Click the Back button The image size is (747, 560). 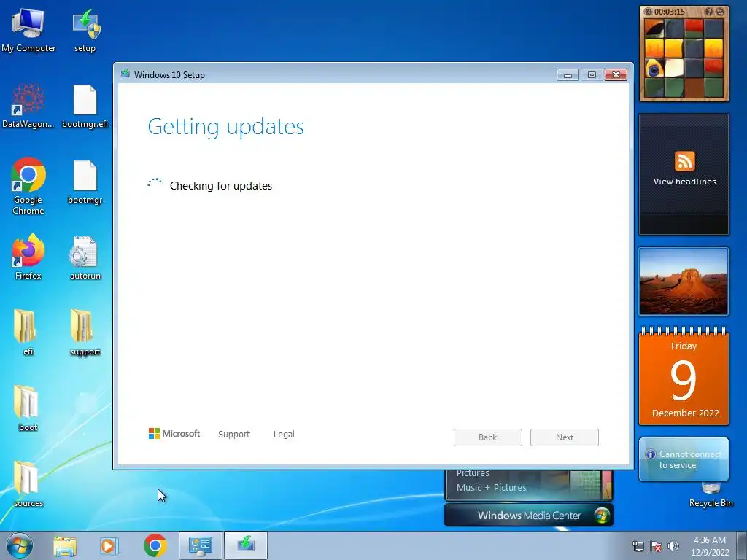[x=488, y=437]
